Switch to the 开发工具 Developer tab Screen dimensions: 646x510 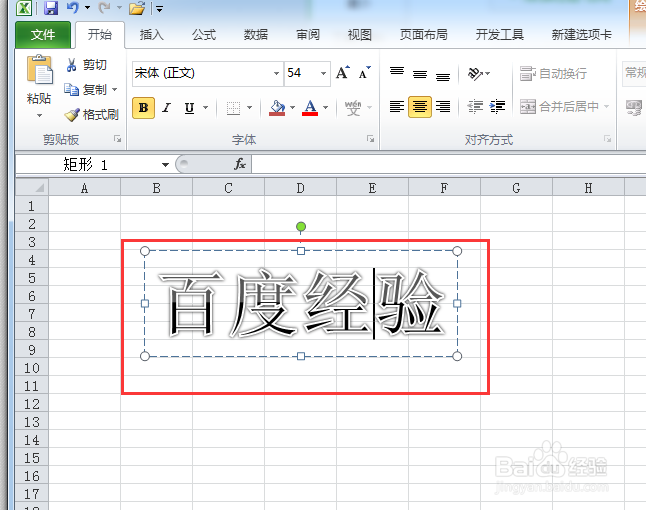tap(500, 35)
